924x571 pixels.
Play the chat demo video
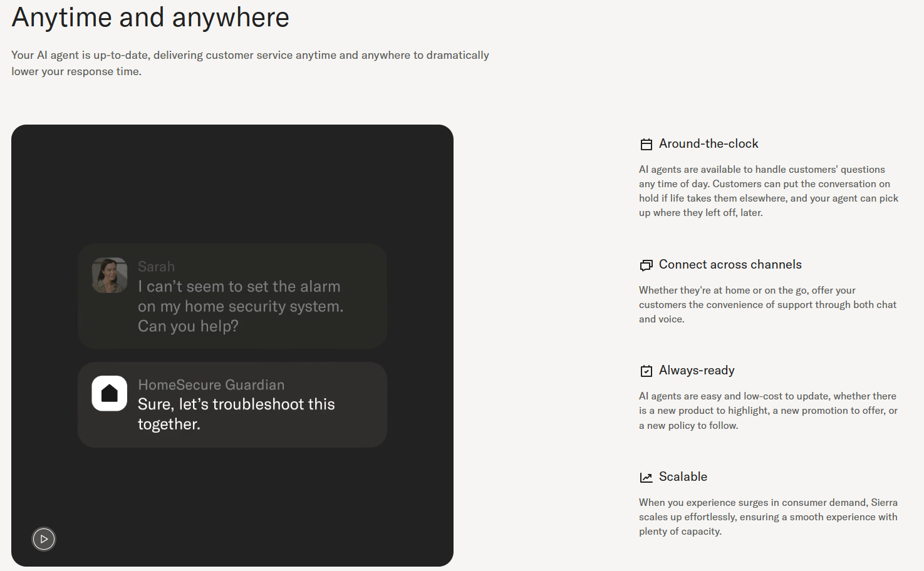click(44, 539)
